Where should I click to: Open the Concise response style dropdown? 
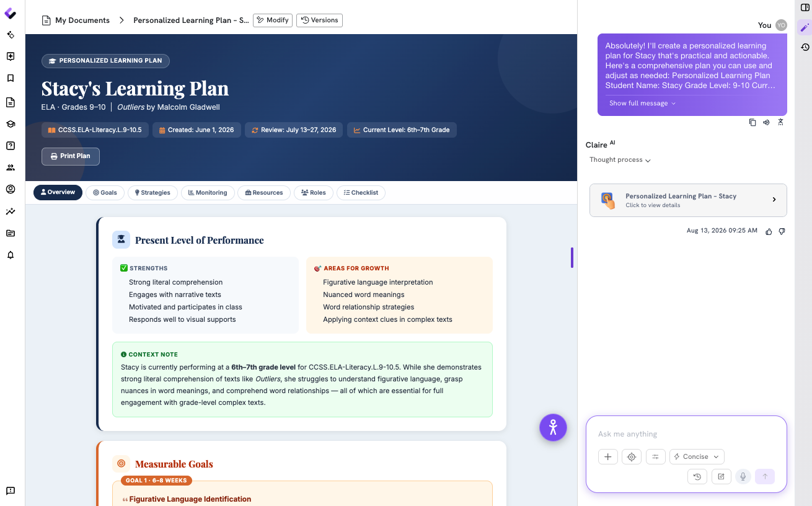697,456
